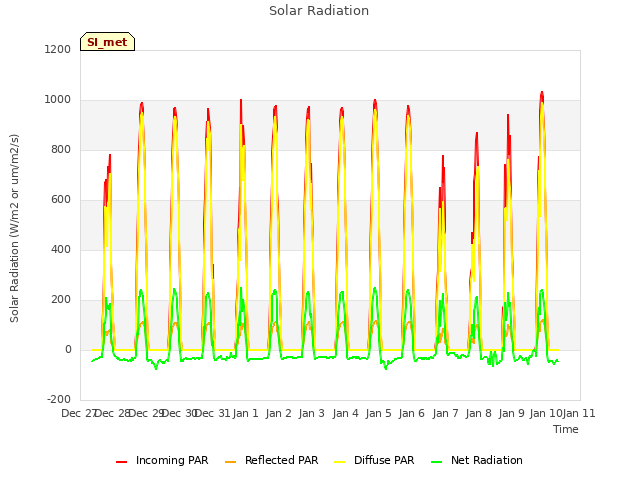This screenshot has width=640, height=480.
Task: Click the SI_met annotation label
Action: (x=107, y=42)
